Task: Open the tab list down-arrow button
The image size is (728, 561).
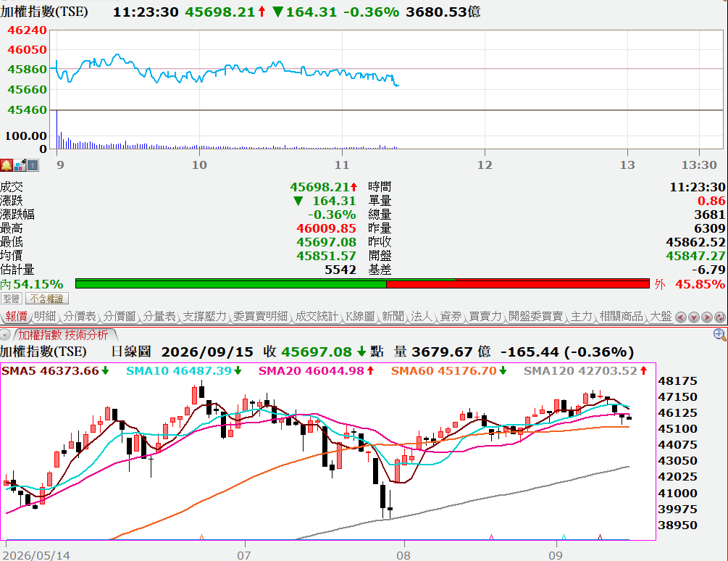Action: (694, 317)
